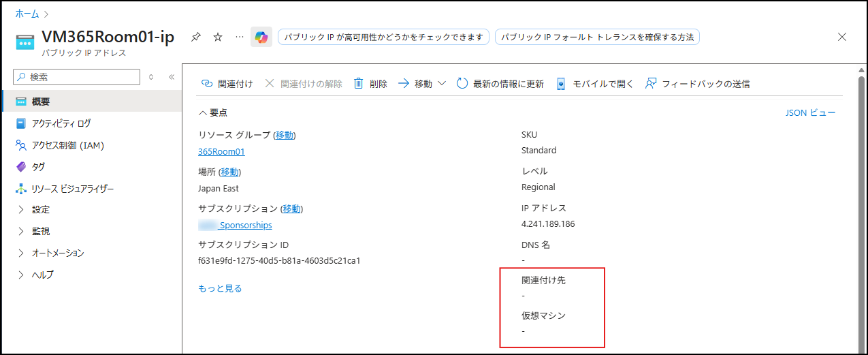Send feedback via フィードバックの送信
The image size is (868, 355).
click(698, 84)
